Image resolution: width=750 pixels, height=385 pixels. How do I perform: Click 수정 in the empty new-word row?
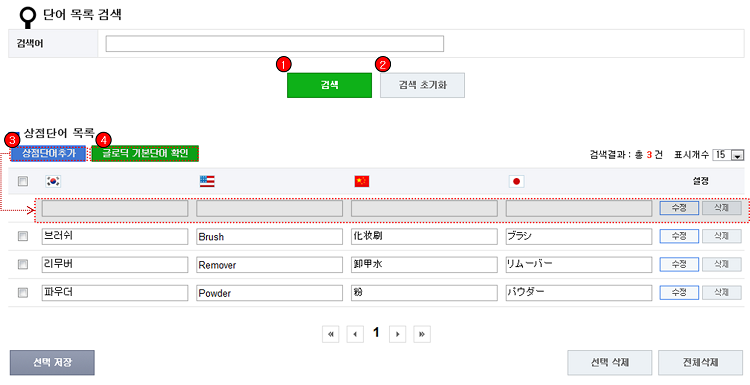pos(679,208)
